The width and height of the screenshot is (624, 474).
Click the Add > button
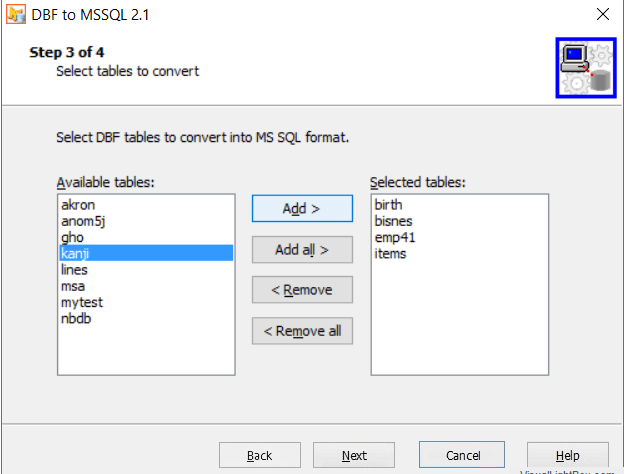point(302,208)
